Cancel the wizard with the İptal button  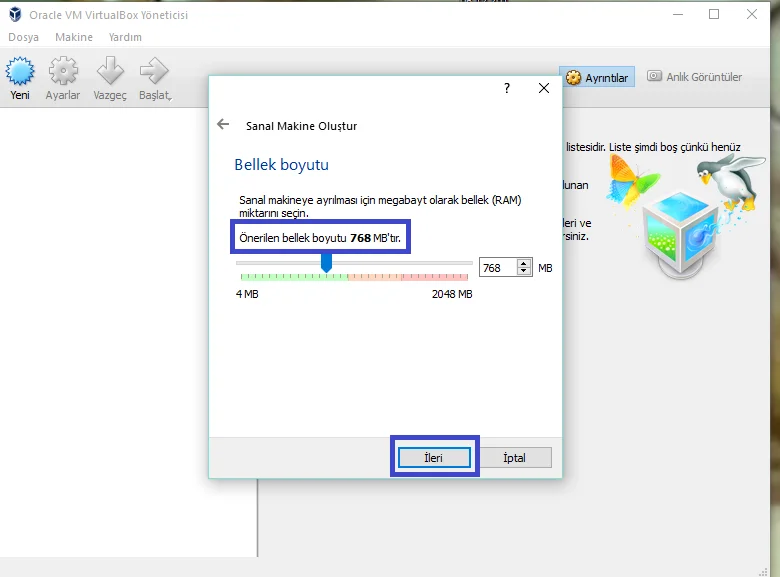coord(515,457)
